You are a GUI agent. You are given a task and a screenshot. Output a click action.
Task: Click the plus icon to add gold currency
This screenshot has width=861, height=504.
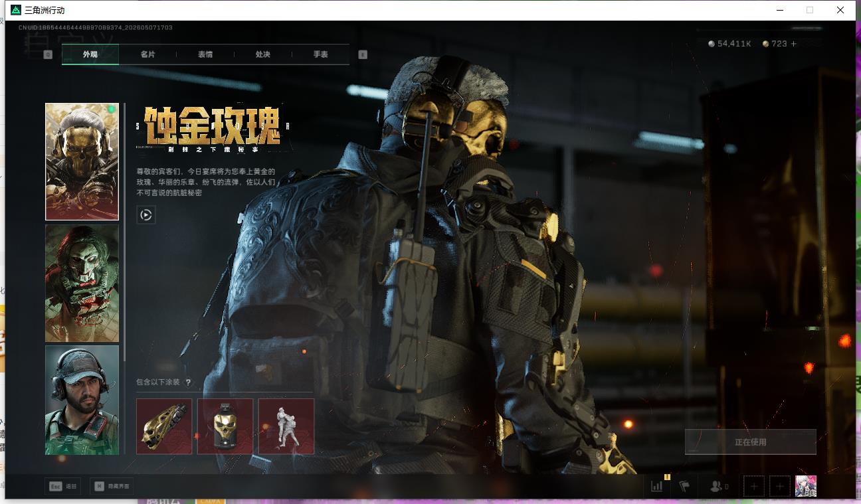(x=793, y=44)
